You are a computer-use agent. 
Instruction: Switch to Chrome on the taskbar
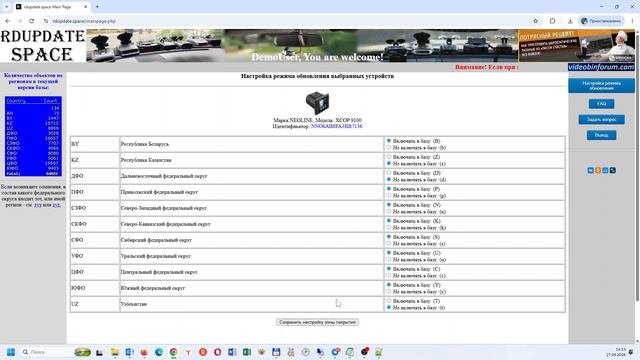[173, 352]
